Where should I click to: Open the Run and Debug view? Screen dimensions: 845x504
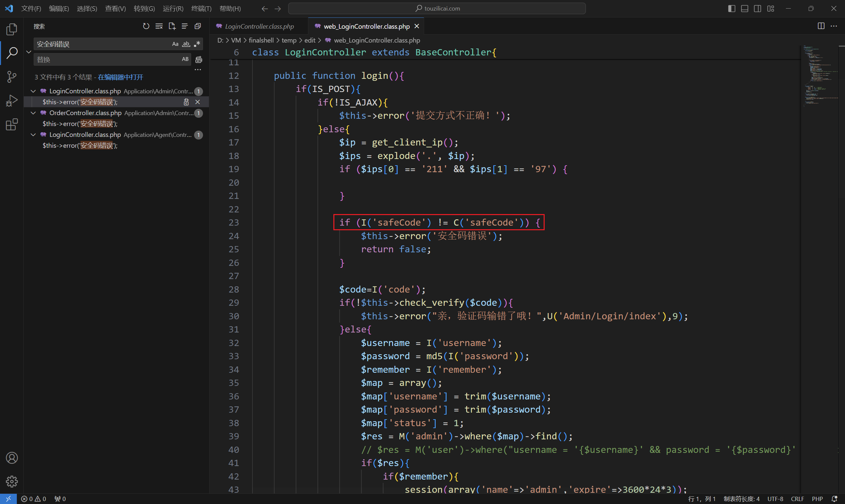[x=12, y=101]
